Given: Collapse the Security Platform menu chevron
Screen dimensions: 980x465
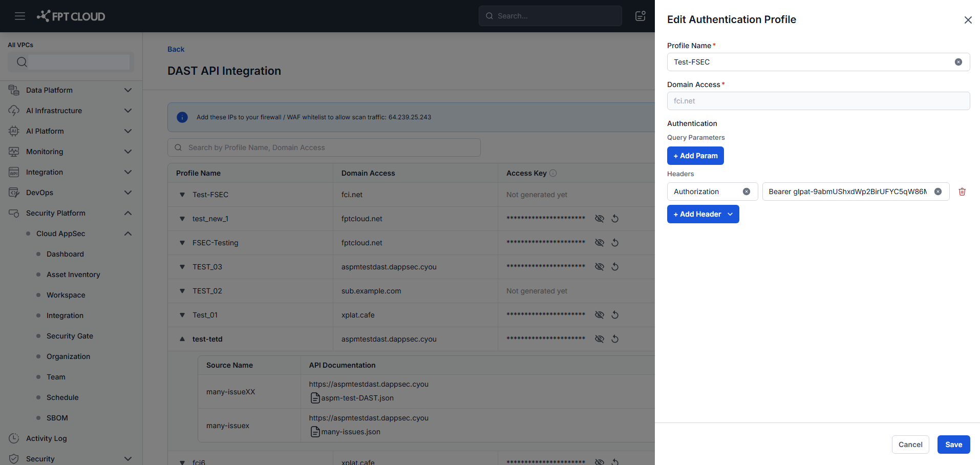Looking at the screenshot, I should pos(128,213).
